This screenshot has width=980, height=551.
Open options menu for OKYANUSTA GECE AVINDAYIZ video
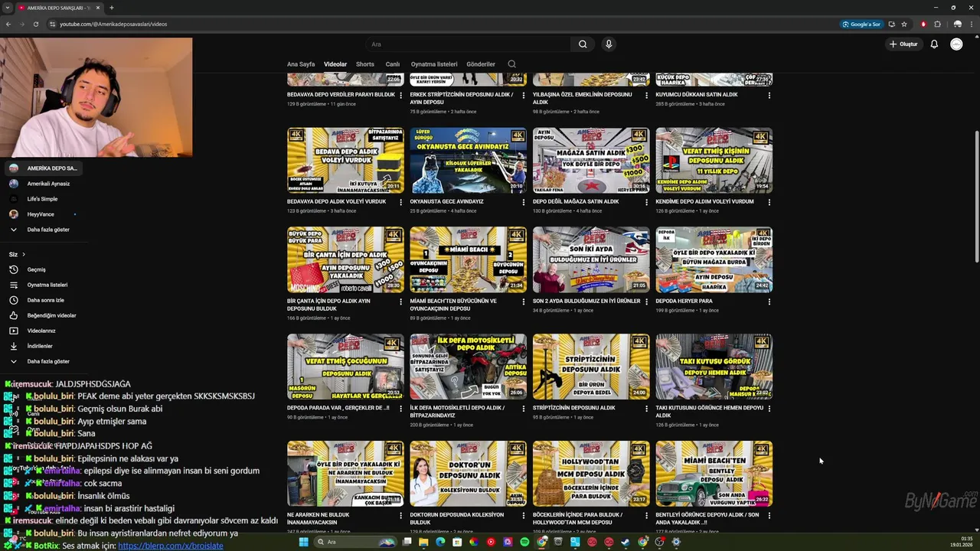(x=523, y=203)
